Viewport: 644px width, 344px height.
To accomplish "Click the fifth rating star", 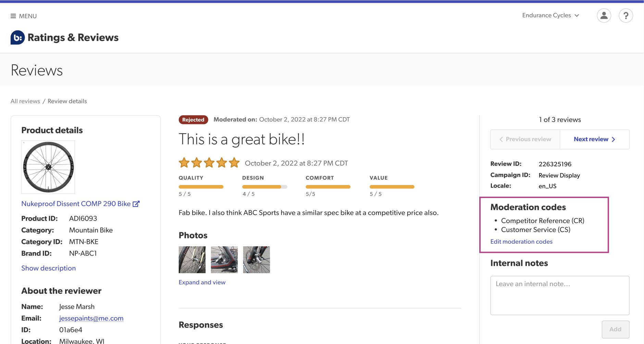I will point(234,163).
